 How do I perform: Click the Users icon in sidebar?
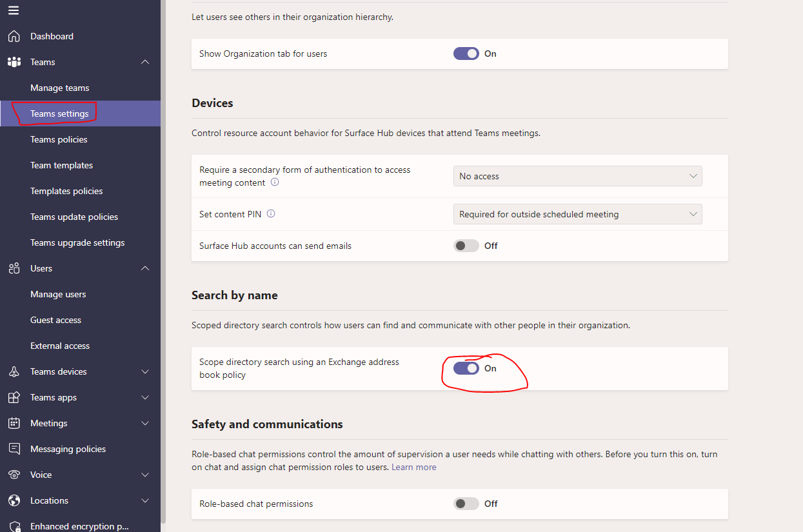click(14, 268)
